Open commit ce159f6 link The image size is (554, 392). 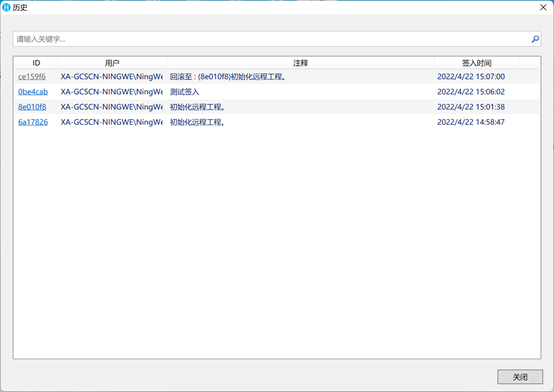pyautogui.click(x=32, y=77)
